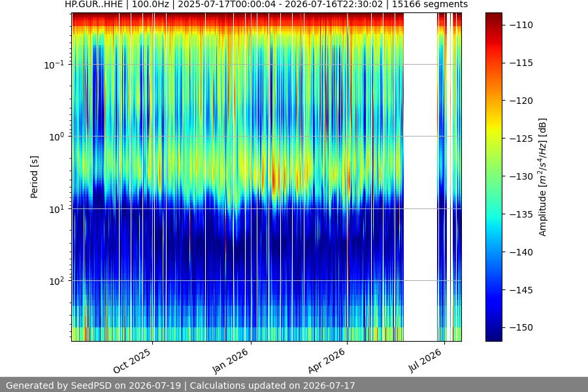The width and height of the screenshot is (588, 392).
Task: Click the -110 colorbar tick label
Action: point(521,25)
